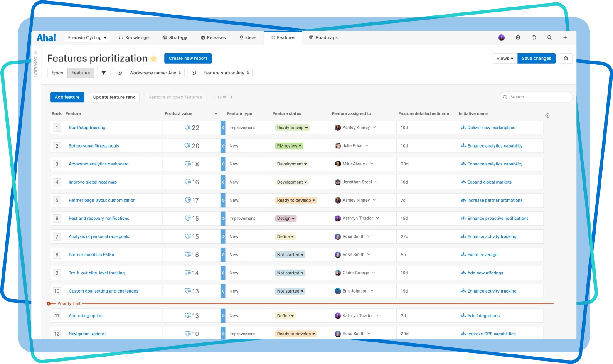This screenshot has width=613, height=364.
Task: Click the add column icon above the table
Action: (x=547, y=116)
